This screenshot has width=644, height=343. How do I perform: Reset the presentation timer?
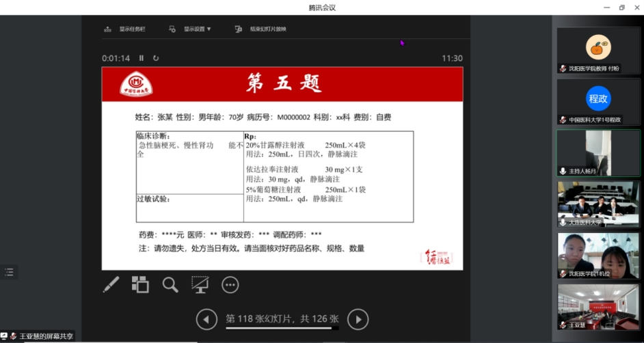coord(156,59)
